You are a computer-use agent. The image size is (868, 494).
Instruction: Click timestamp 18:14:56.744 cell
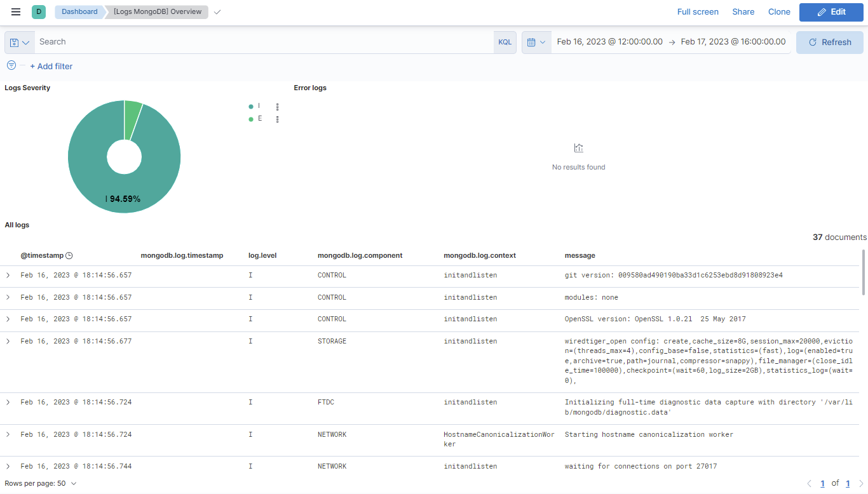(76, 466)
